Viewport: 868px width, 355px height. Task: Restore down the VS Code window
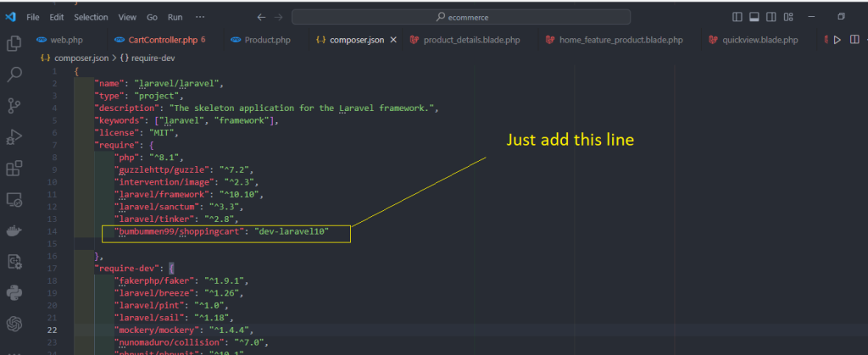[x=841, y=17]
